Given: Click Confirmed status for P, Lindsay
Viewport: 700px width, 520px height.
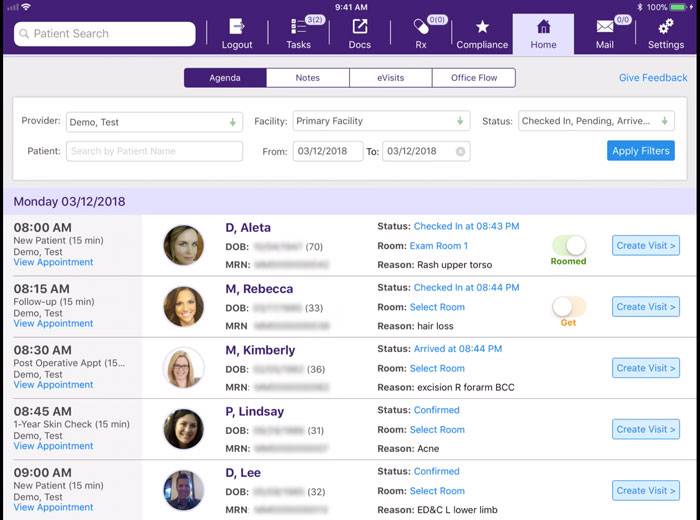Looking at the screenshot, I should [436, 410].
